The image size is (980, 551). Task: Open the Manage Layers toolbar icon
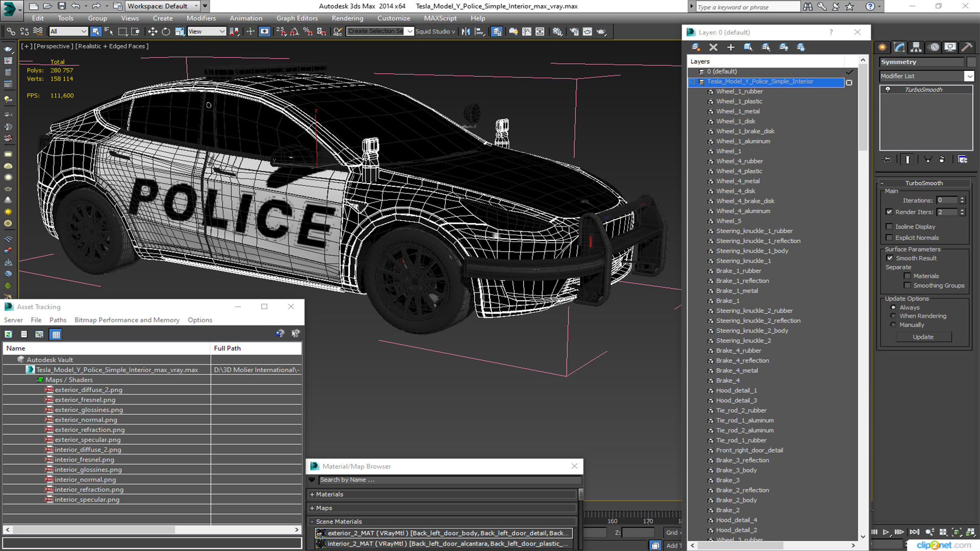pyautogui.click(x=496, y=32)
